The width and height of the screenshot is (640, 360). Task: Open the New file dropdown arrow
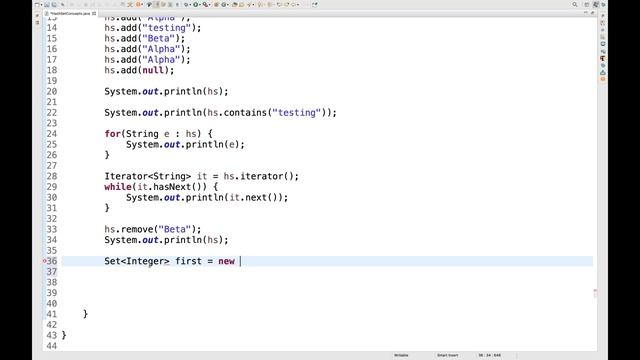point(41,4)
